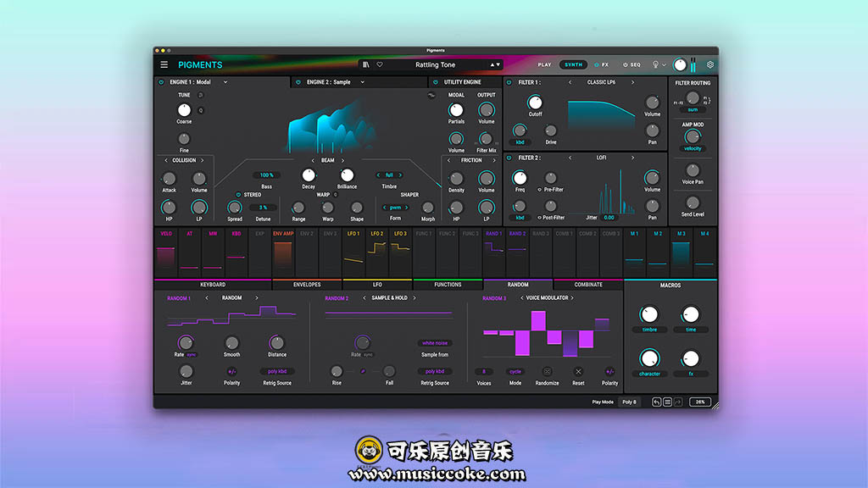Viewport: 868px width, 488px height.
Task: Click the Modal engine 3D visualizer
Action: click(x=332, y=126)
